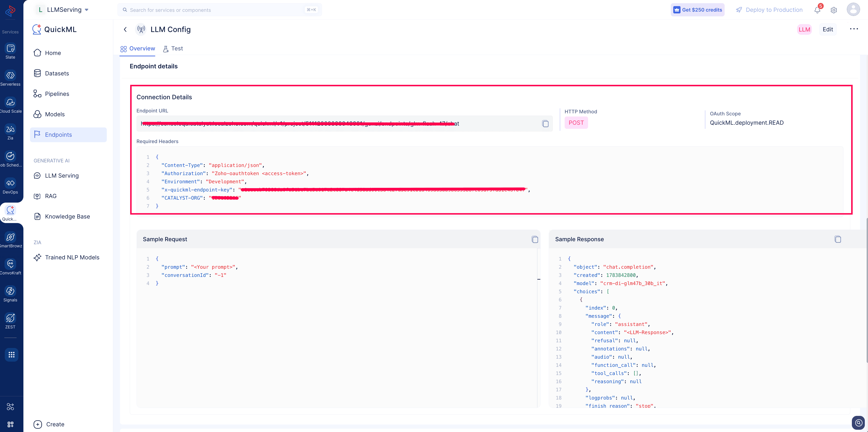This screenshot has height=432, width=868.
Task: Open Datasets in the sidebar
Action: point(68,73)
